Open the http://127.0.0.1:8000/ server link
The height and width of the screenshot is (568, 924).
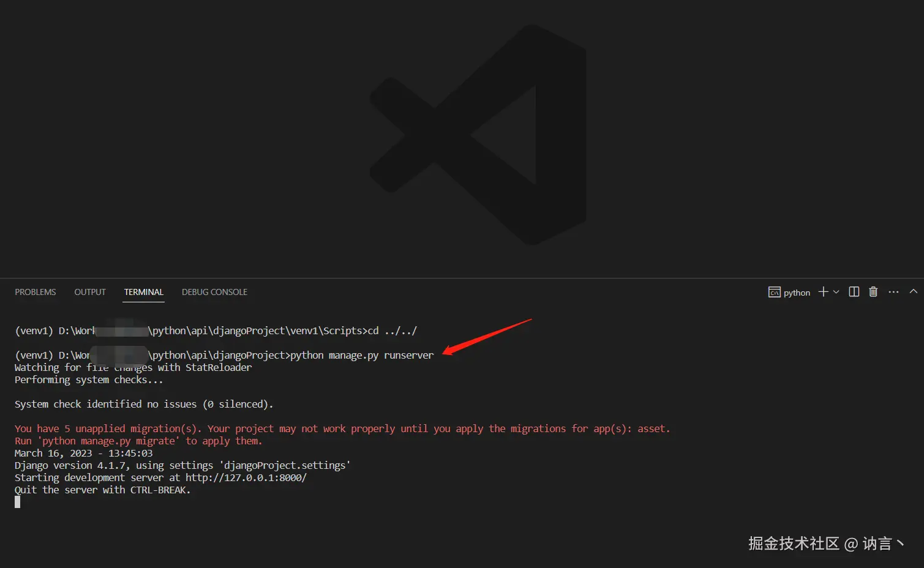click(x=246, y=477)
